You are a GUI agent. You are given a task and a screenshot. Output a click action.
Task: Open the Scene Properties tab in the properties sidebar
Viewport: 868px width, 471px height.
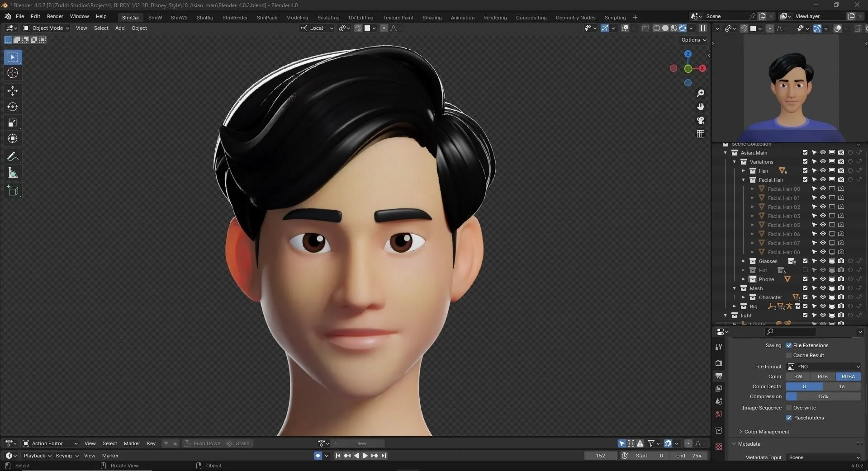point(718,401)
